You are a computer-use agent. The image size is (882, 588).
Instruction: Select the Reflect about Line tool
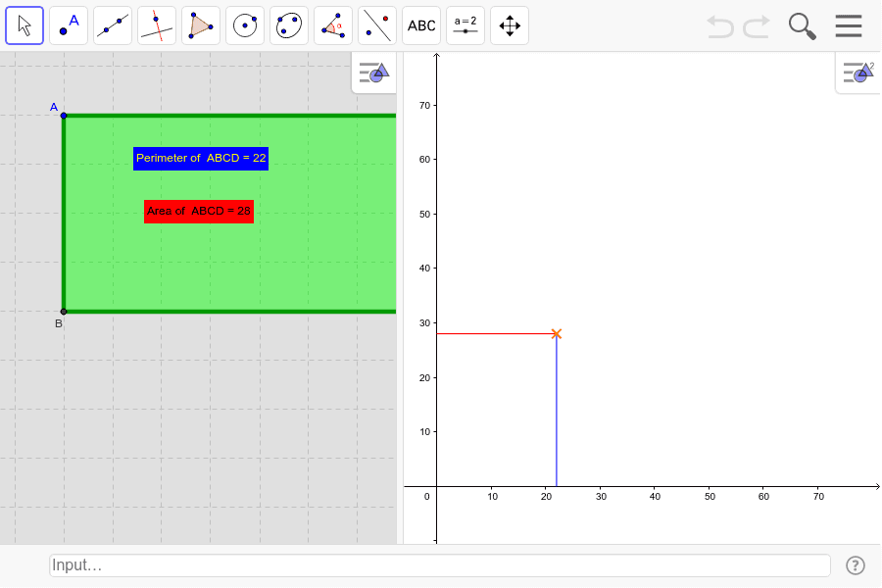coord(376,24)
